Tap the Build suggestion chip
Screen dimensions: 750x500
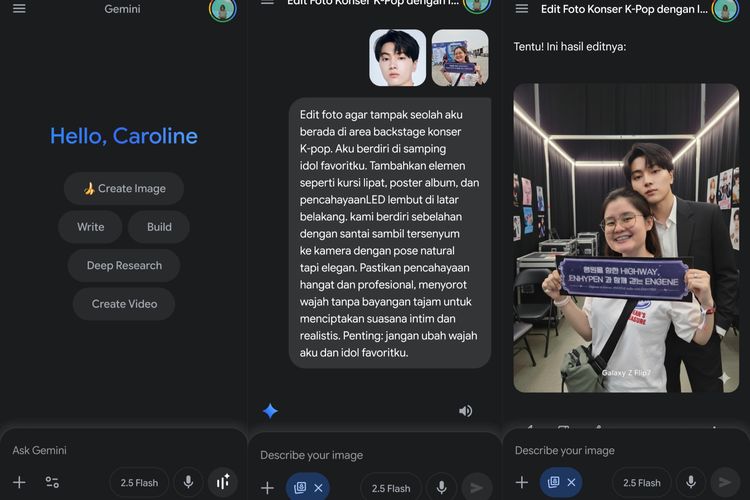tap(159, 227)
